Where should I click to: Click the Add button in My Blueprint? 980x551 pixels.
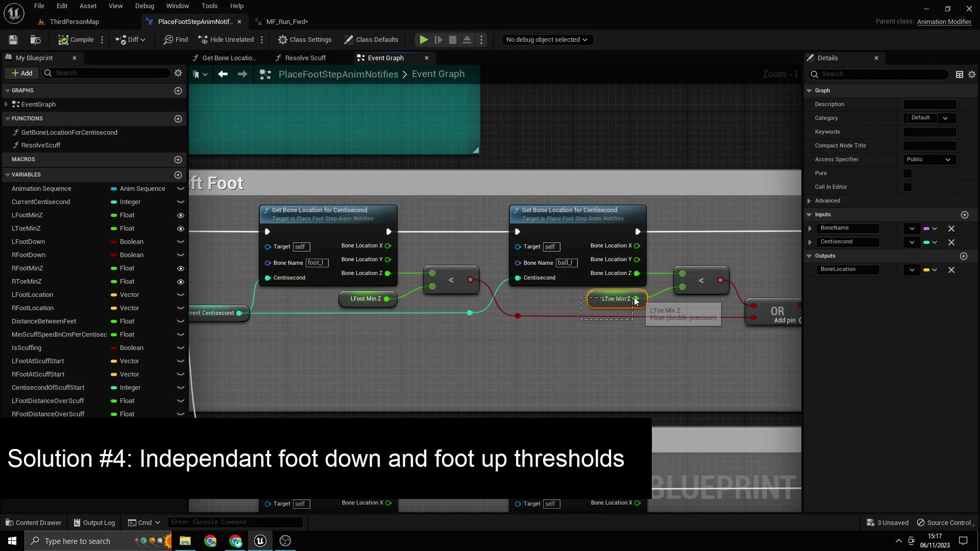coord(21,73)
